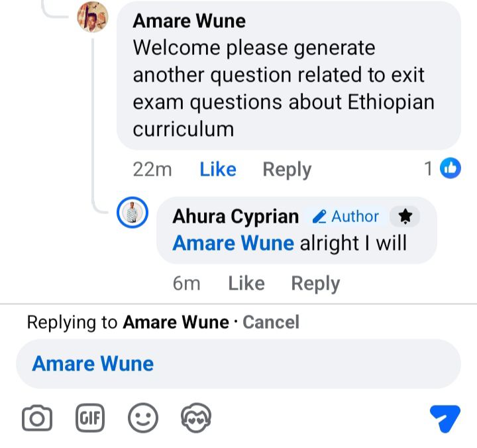Open Ahura Cyprian's name link
Viewport: 477px width, 448px height.
coord(235,217)
